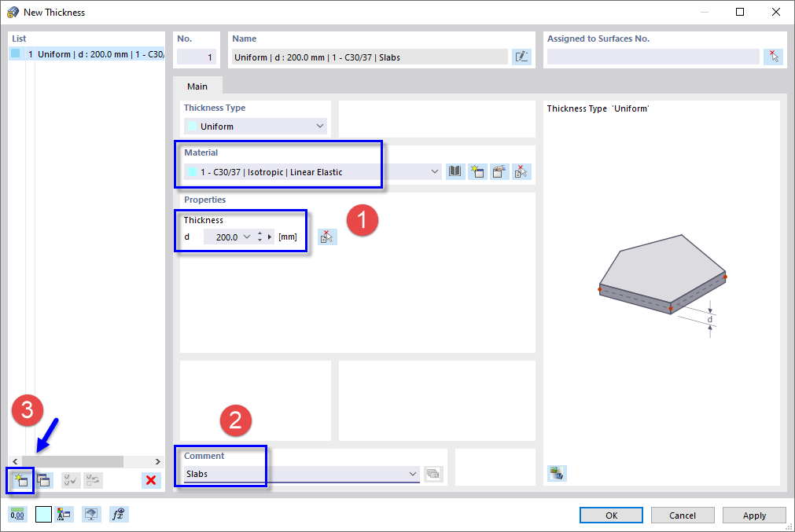Image resolution: width=795 pixels, height=532 pixels.
Task: Open the Thickness Type dropdown showing Uniform
Action: click(255, 126)
